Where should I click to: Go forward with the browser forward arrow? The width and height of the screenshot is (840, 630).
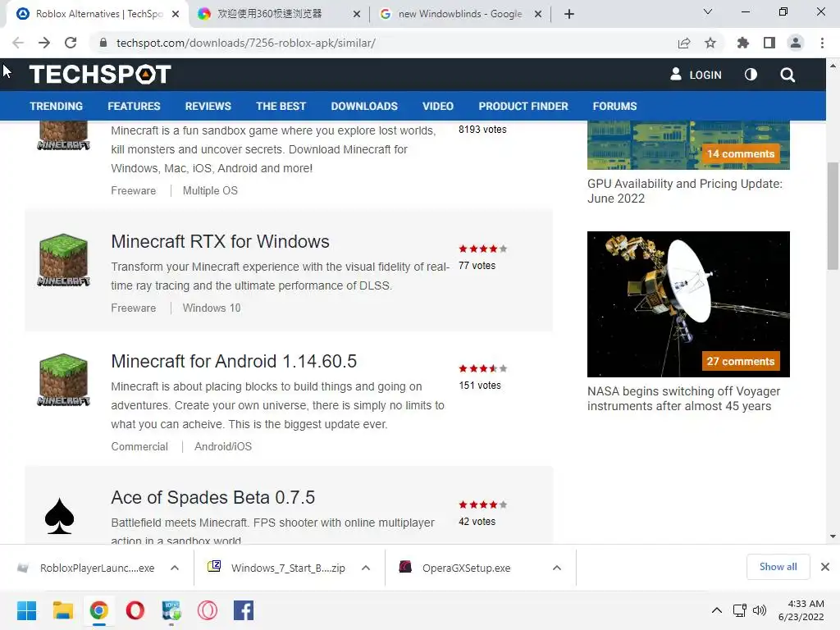44,43
